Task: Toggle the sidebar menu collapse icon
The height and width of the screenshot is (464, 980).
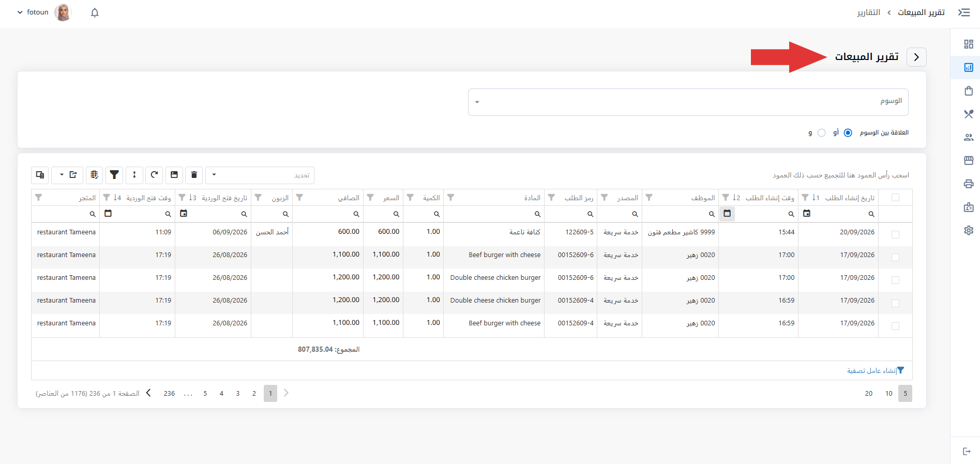Action: click(964, 12)
